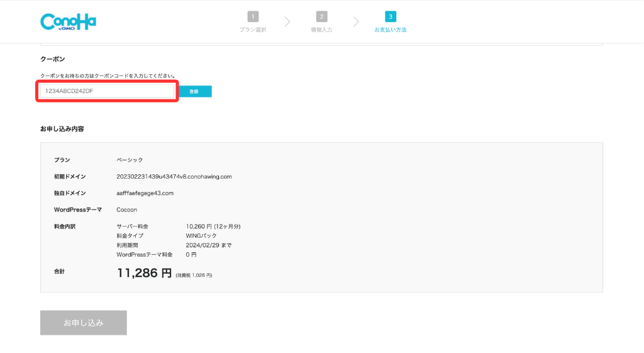Select the step 1 number badge
Viewport: 644px width, 353px height.
[253, 17]
